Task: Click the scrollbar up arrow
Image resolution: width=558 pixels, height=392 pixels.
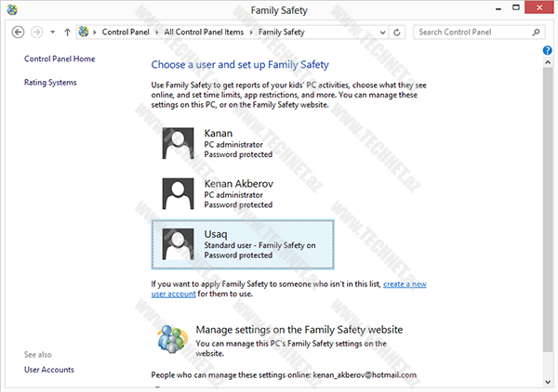Action: [x=548, y=62]
